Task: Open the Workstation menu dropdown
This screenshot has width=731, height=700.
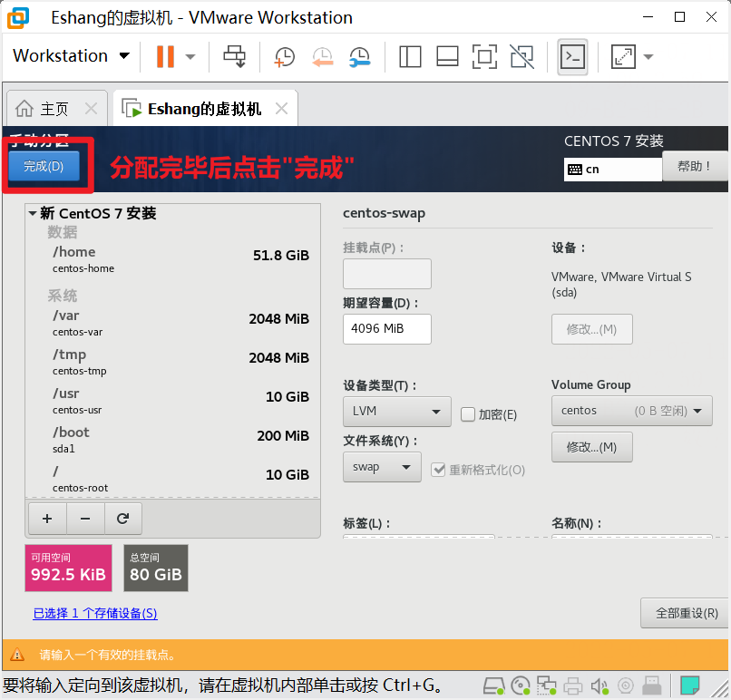Action: (71, 56)
